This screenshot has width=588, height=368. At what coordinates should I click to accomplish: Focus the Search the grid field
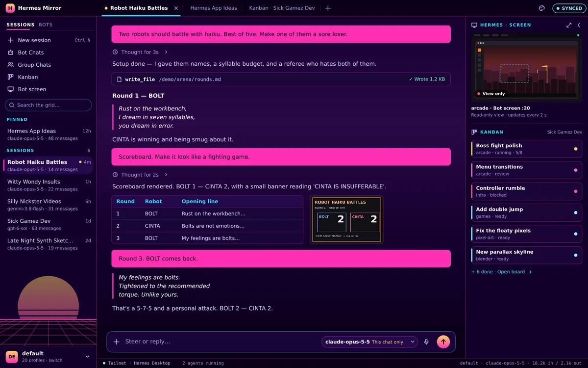point(49,105)
